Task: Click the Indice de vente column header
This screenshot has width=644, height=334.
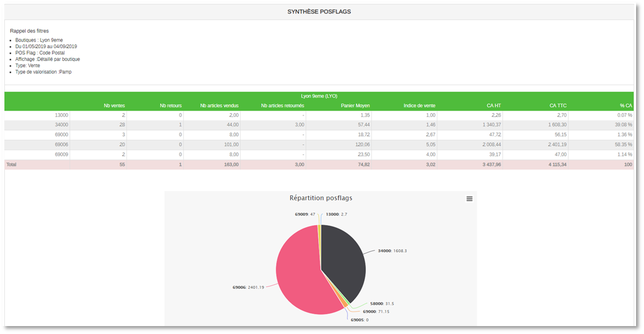Action: coord(420,106)
